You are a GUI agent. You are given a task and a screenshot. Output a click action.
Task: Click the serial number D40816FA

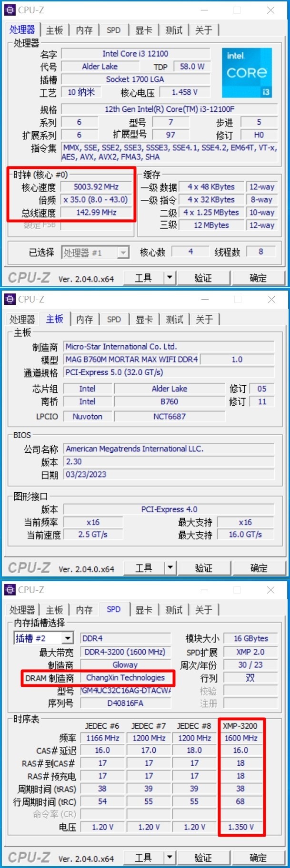(125, 703)
